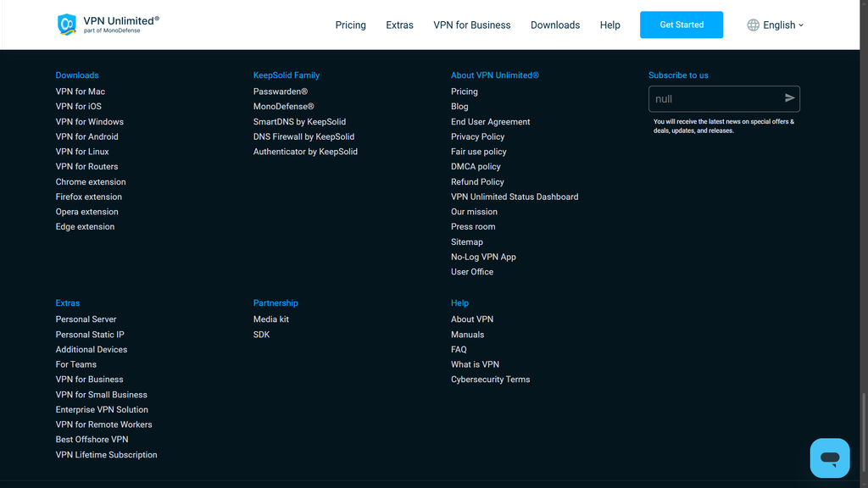The width and height of the screenshot is (868, 488).
Task: Open Privacy Policy link
Action: click(478, 136)
